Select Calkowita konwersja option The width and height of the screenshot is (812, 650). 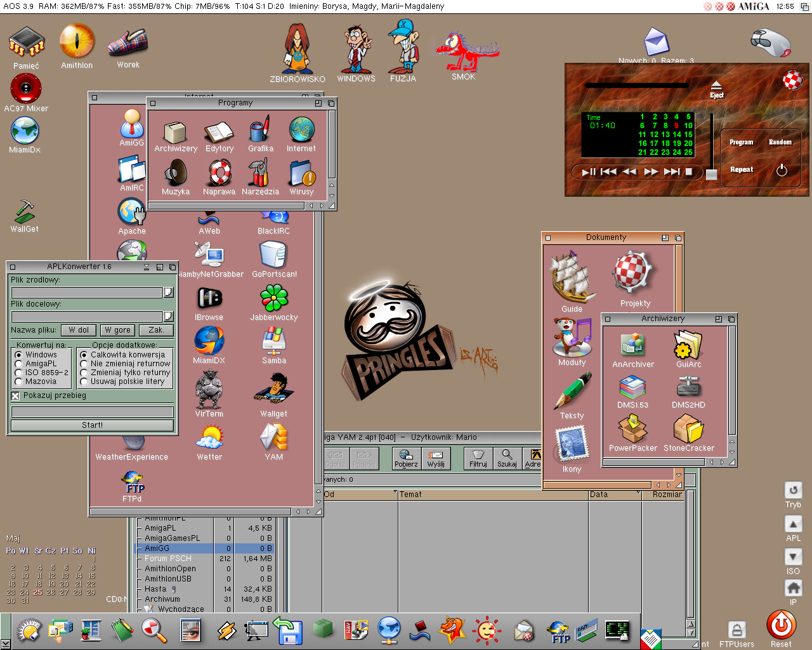click(84, 355)
